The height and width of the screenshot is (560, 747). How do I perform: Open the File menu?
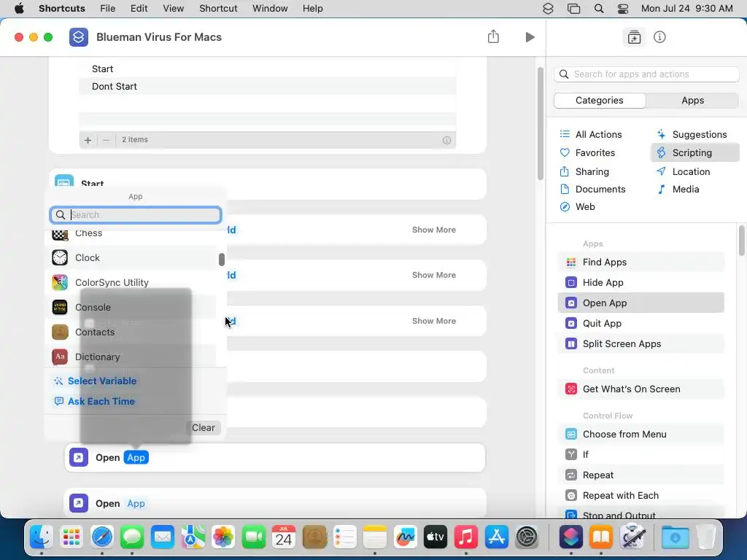click(x=108, y=9)
